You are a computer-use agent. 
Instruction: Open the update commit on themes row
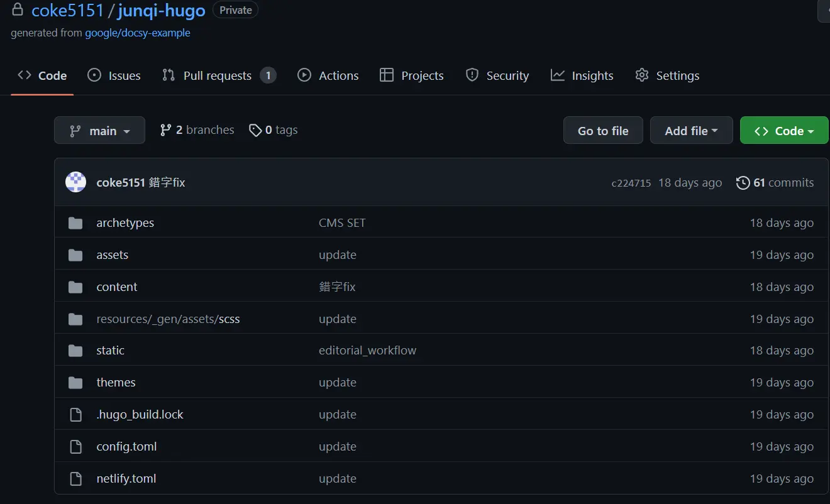click(x=338, y=383)
